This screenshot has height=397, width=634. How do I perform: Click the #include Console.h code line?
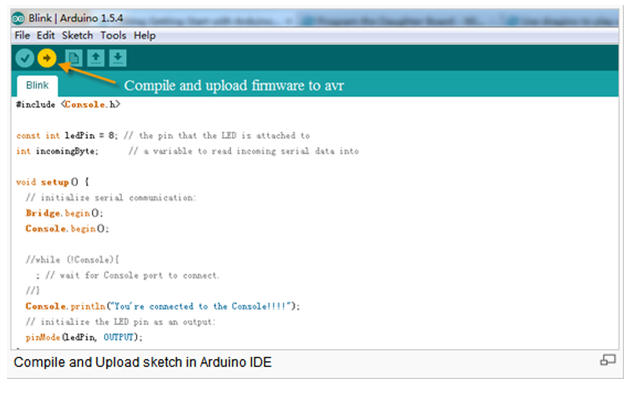pyautogui.click(x=68, y=105)
